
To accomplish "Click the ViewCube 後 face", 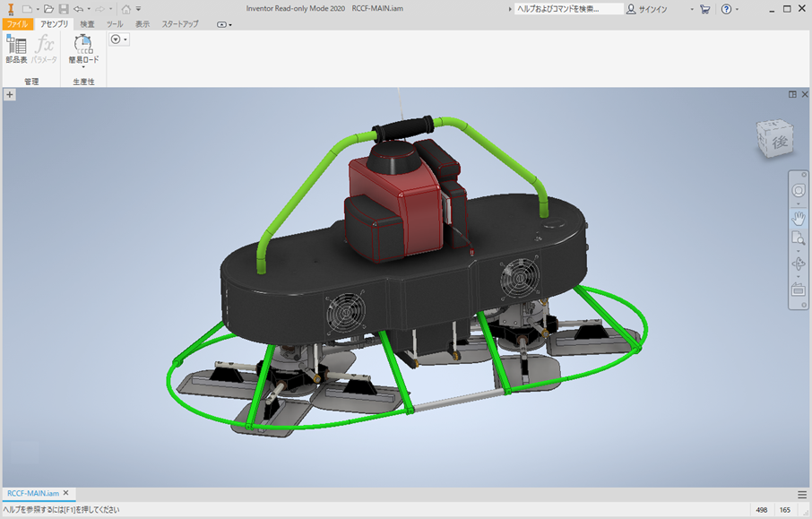I will click(779, 142).
